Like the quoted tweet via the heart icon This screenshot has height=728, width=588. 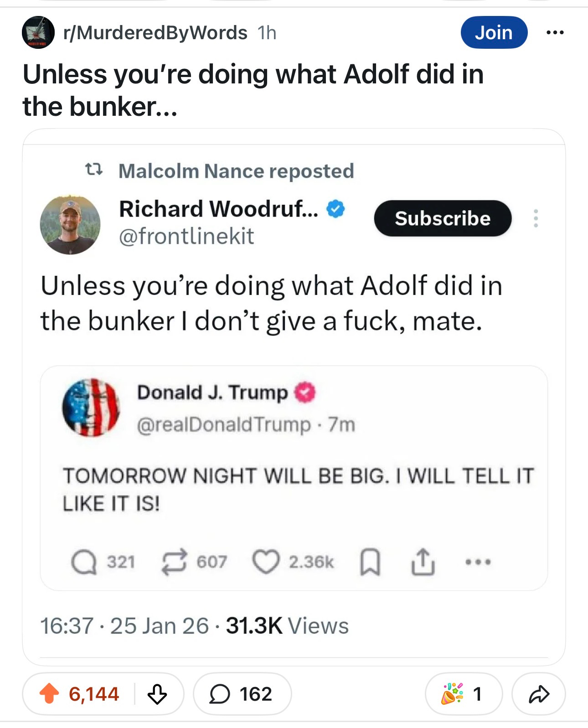click(x=266, y=562)
